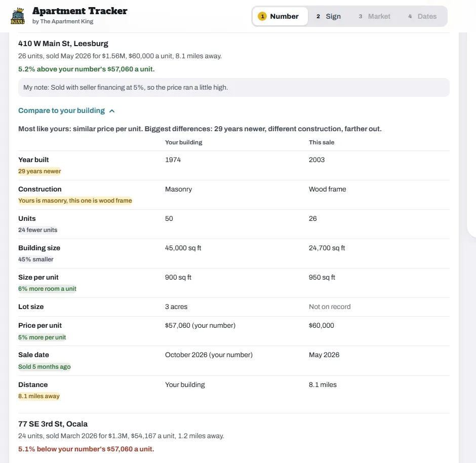Image resolution: width=476 pixels, height=463 pixels.
Task: Click the 29 years newer yellow tag
Action: click(x=39, y=171)
